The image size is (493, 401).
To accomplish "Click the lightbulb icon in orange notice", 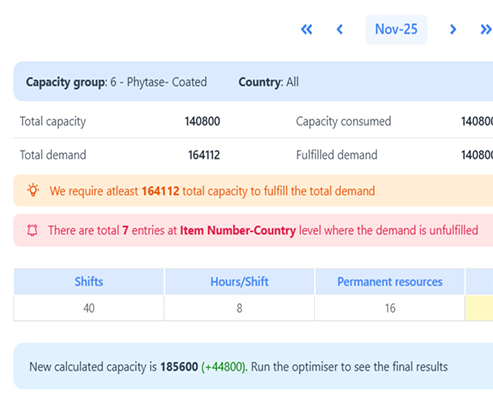I will [x=33, y=190].
